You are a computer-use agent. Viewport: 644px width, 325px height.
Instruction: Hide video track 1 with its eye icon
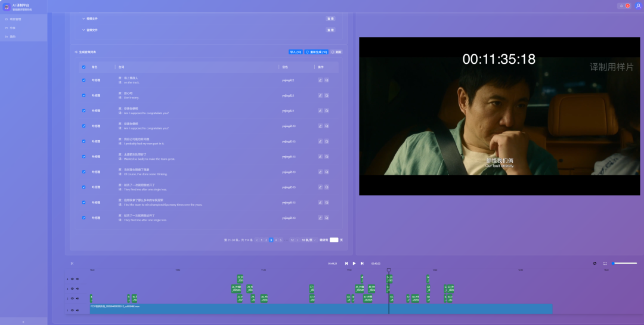[72, 310]
